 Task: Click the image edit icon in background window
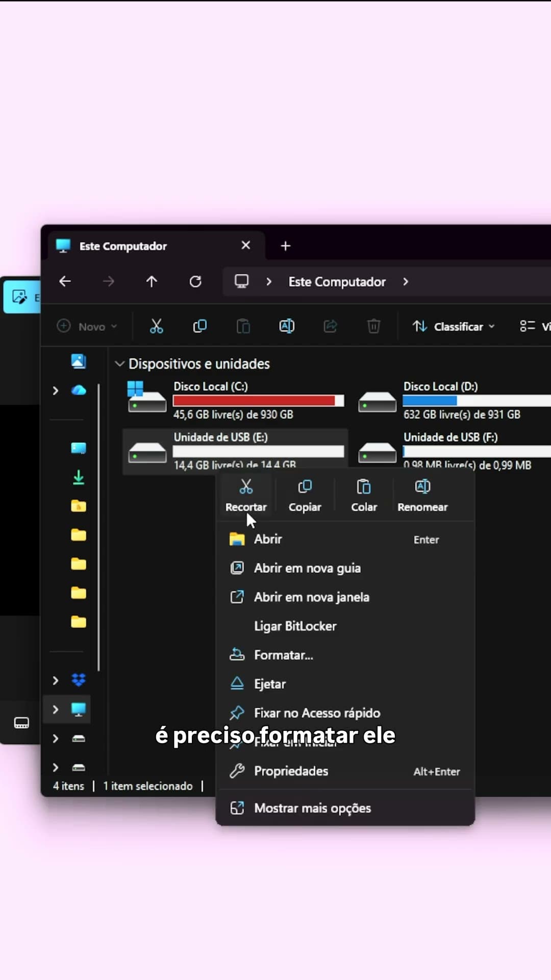[19, 297]
